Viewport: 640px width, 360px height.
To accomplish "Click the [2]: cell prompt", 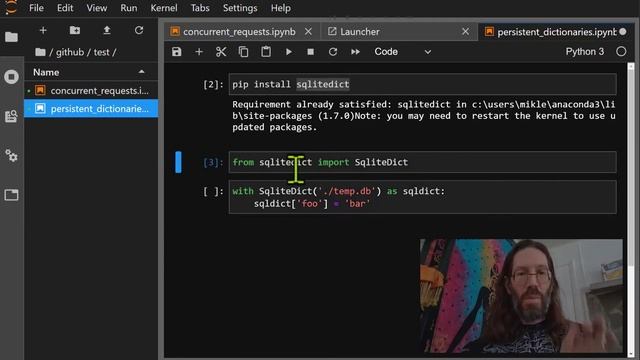I will click(x=213, y=84).
